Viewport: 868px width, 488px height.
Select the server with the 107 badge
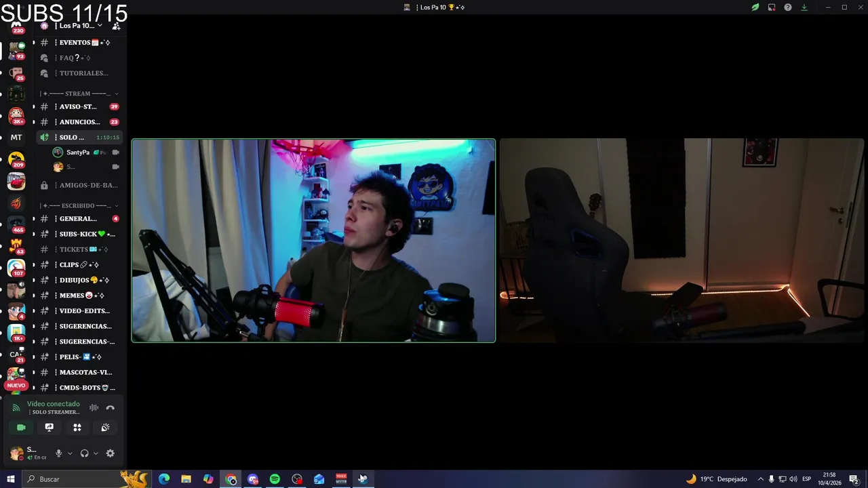(16, 268)
